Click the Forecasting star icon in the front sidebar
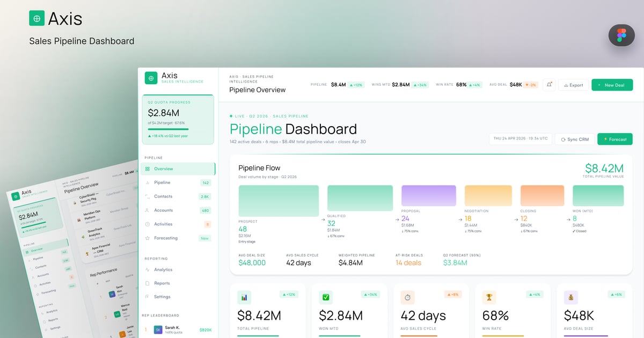 click(x=148, y=238)
